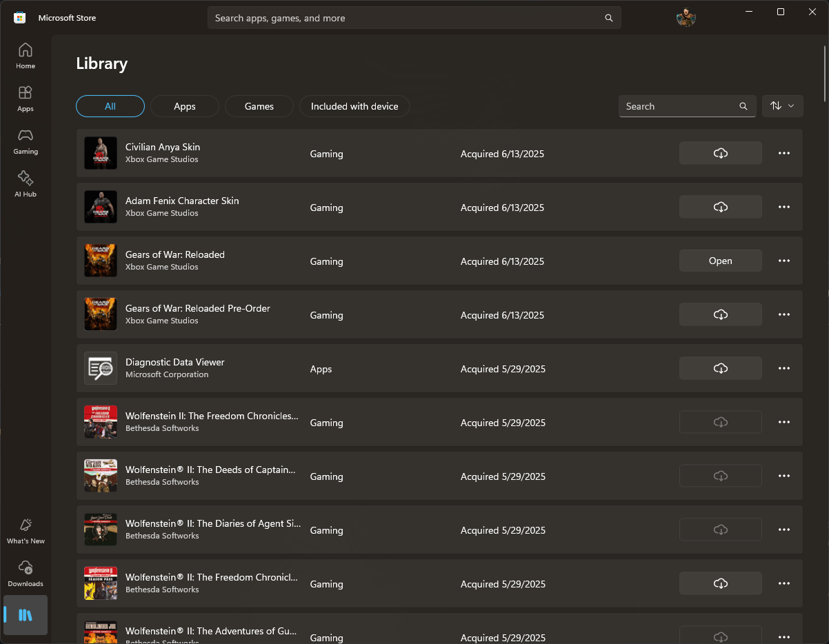Click the top search magnifier icon

(x=609, y=18)
